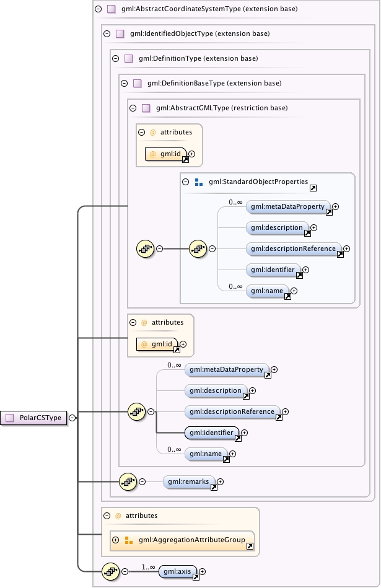Viewport: 381px width, 588px height.
Task: Click gml:StandardObjectProperties label
Action: coord(258,182)
